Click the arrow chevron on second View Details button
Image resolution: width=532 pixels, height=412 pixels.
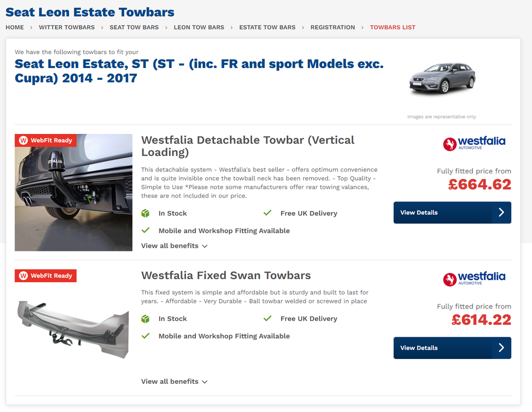(501, 348)
